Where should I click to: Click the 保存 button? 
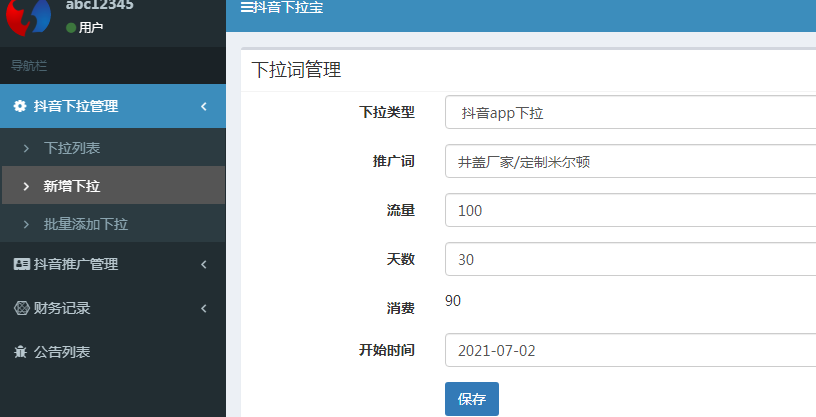(x=472, y=399)
